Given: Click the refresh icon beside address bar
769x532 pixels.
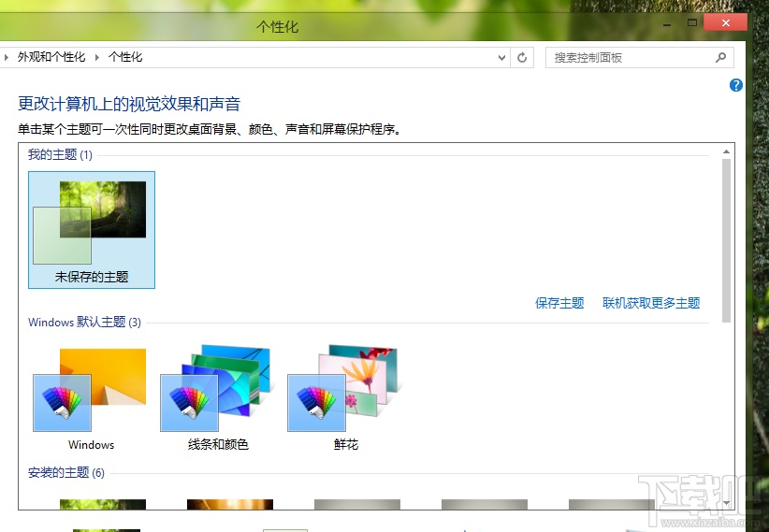Looking at the screenshot, I should [522, 58].
